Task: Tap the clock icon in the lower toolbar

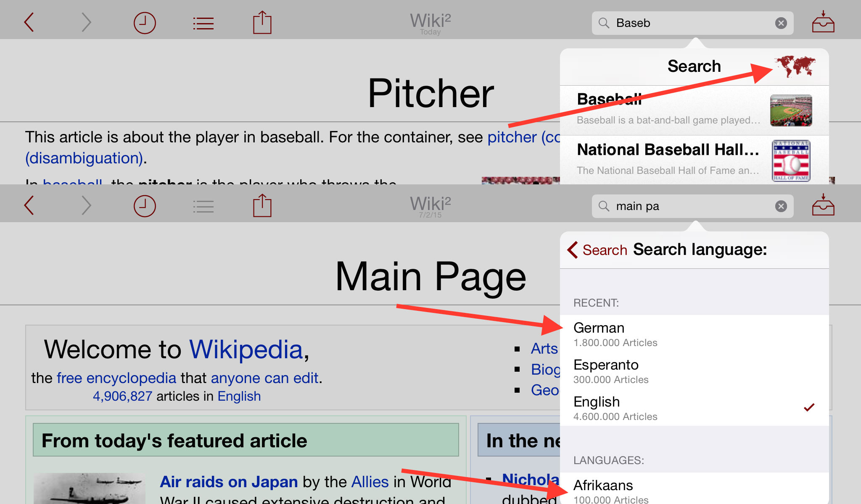Action: 144,206
